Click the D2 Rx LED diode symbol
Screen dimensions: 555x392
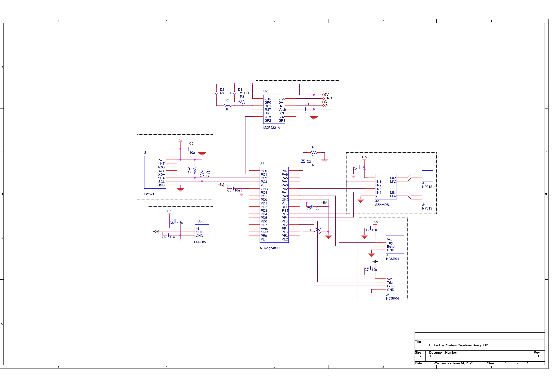coord(216,93)
